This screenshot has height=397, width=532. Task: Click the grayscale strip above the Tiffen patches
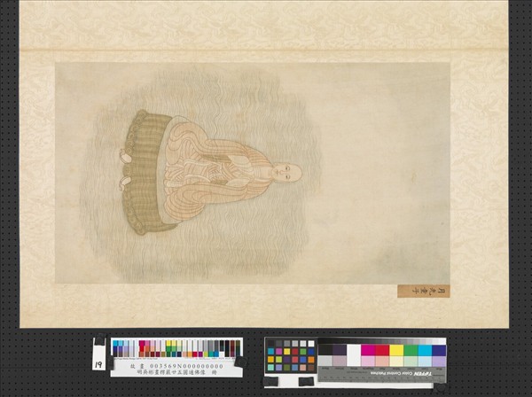(x=381, y=340)
